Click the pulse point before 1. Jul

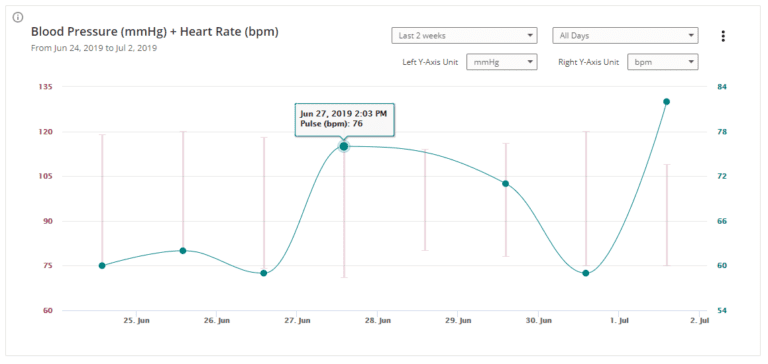coord(586,273)
